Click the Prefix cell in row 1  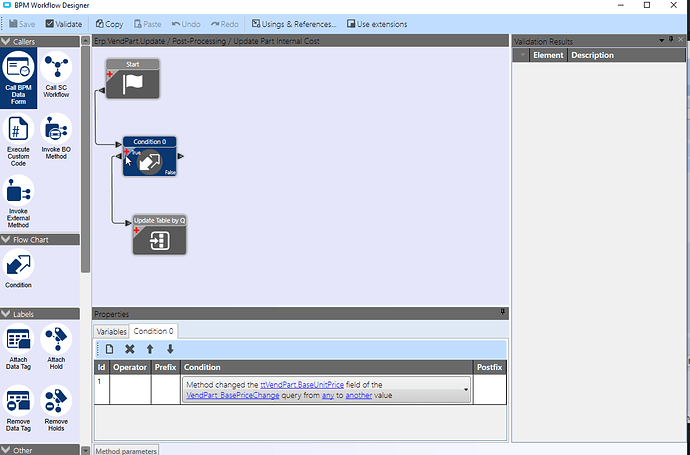166,389
